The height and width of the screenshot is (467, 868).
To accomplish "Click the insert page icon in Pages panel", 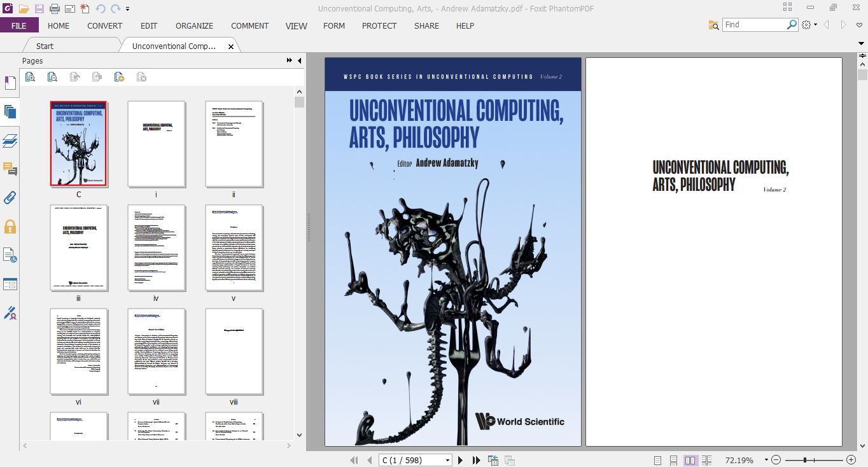I will point(119,77).
